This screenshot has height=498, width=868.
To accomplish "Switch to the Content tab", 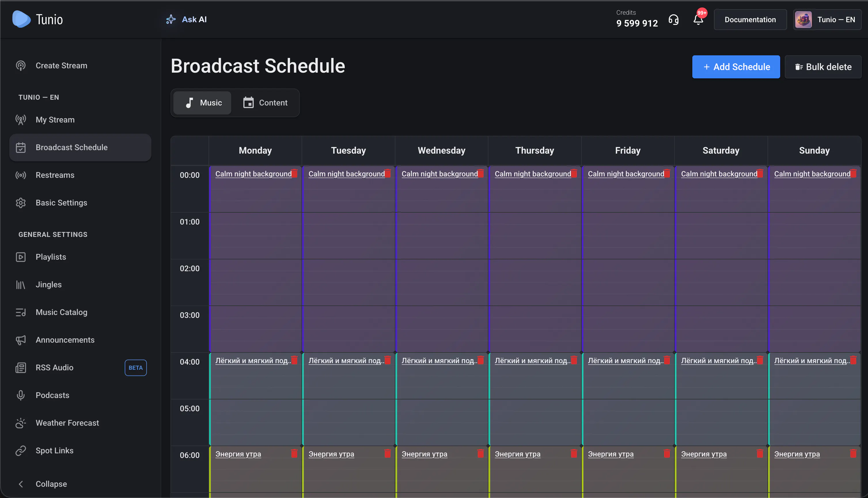I will [265, 103].
